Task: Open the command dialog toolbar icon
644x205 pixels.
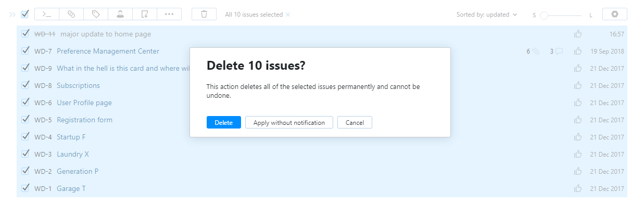Action: [x=47, y=15]
